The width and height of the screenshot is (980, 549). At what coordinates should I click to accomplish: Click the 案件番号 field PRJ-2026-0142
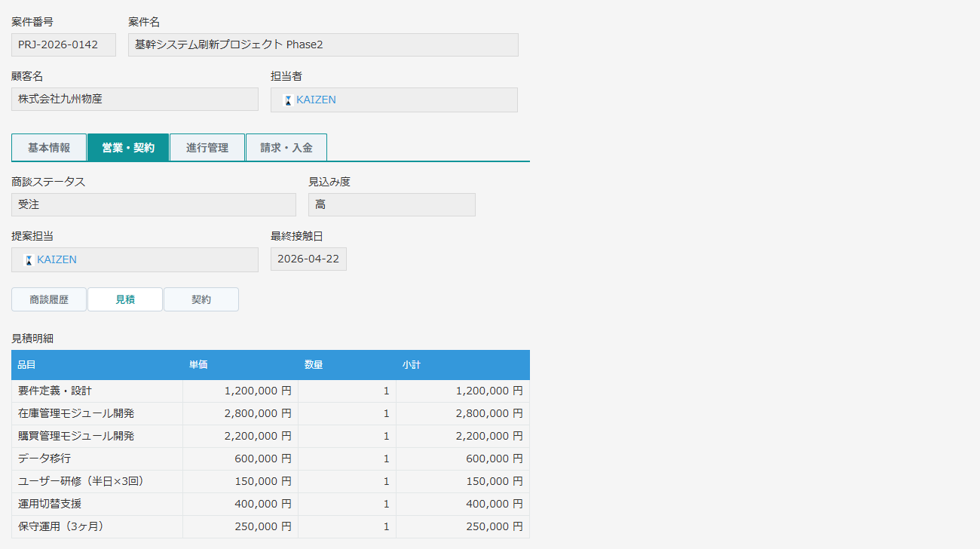pos(64,45)
